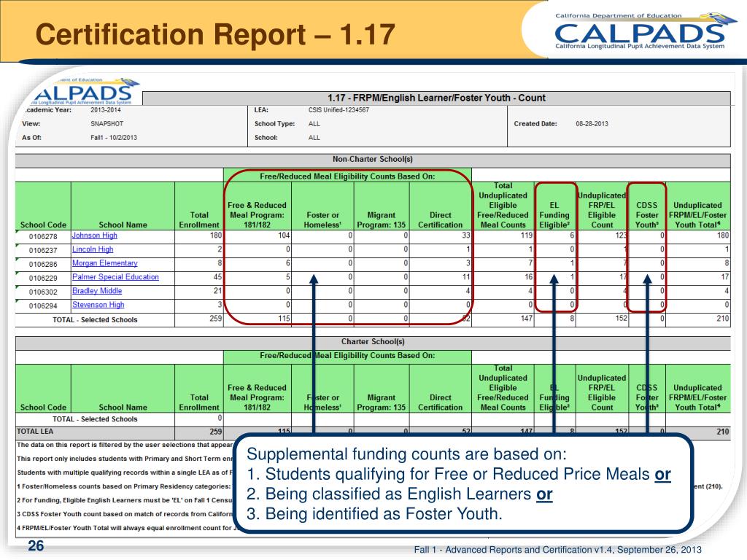Click slide page number 26
This screenshot has height=560, width=747.
click(x=36, y=545)
